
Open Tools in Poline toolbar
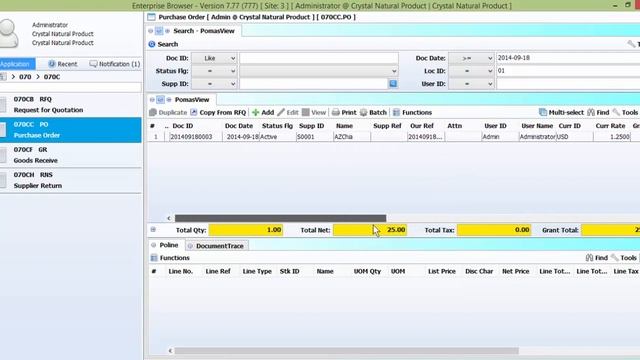coord(624,258)
